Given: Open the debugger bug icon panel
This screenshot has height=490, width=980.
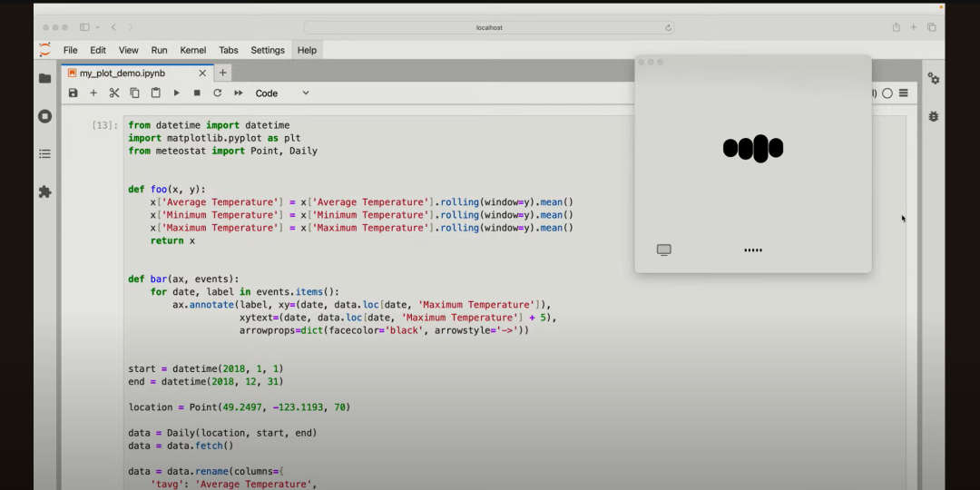Looking at the screenshot, I should click(x=934, y=116).
